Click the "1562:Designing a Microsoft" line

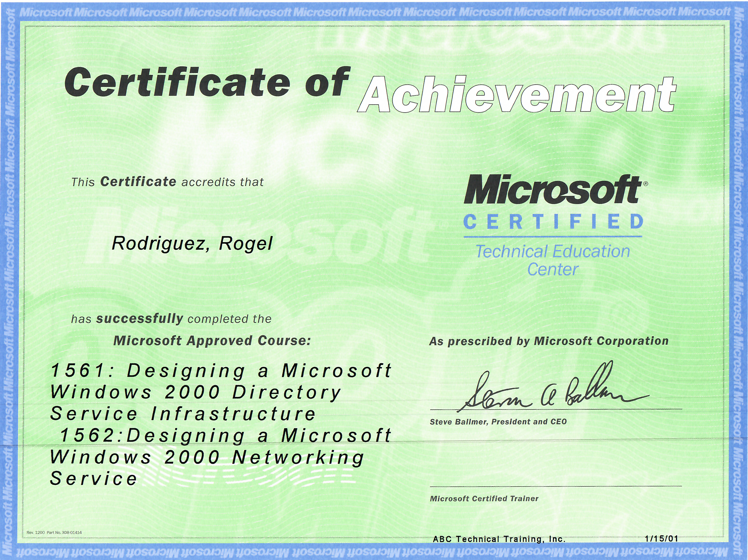[226, 435]
